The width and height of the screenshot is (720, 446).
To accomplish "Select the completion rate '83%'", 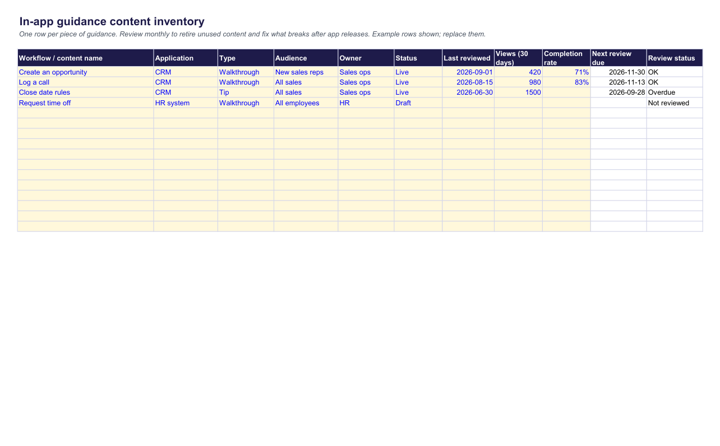I will [566, 82].
